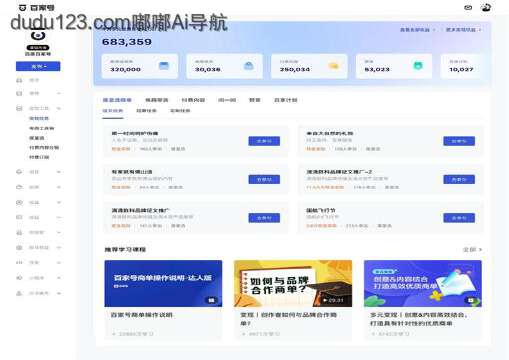Click join button for 来自大自然的礼物 task
509x360 pixels.
[x=459, y=141]
